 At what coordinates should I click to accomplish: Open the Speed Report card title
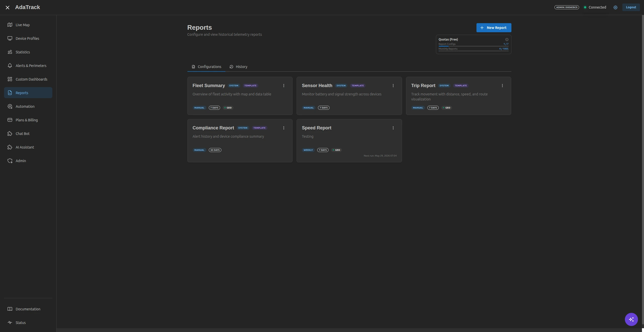[x=316, y=128]
